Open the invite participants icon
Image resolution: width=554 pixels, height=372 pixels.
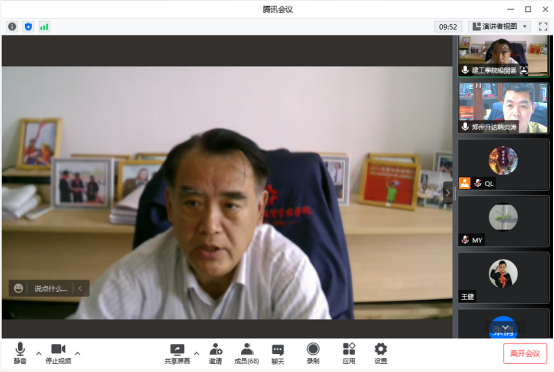(x=216, y=354)
